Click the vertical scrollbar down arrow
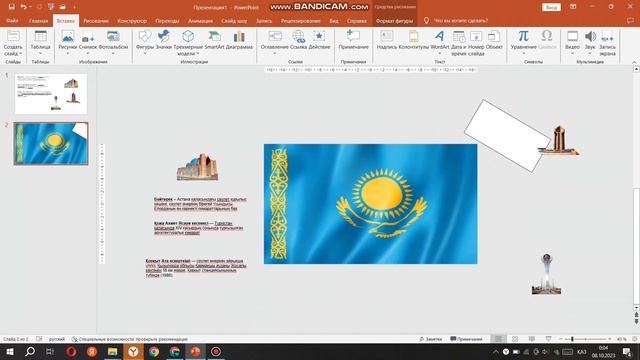 636,308
